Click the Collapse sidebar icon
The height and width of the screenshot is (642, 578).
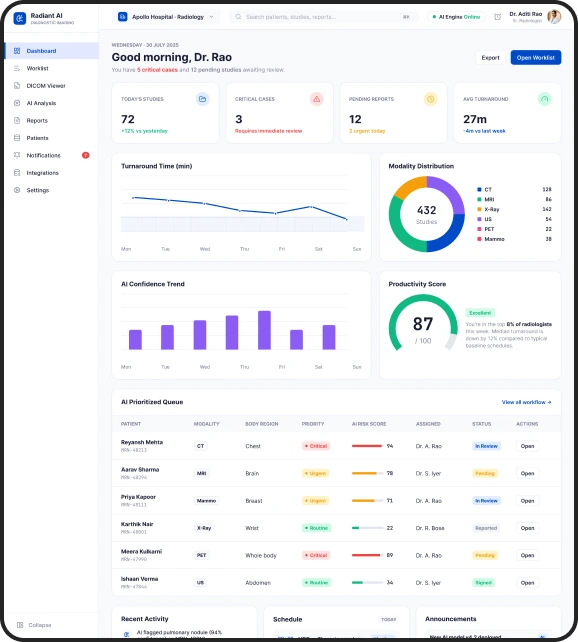click(20, 625)
